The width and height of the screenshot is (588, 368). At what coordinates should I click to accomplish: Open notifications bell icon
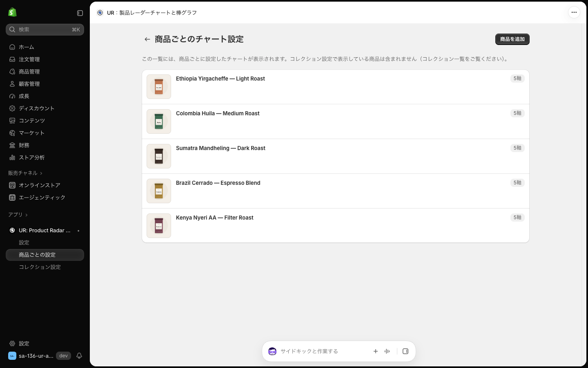coord(79,356)
